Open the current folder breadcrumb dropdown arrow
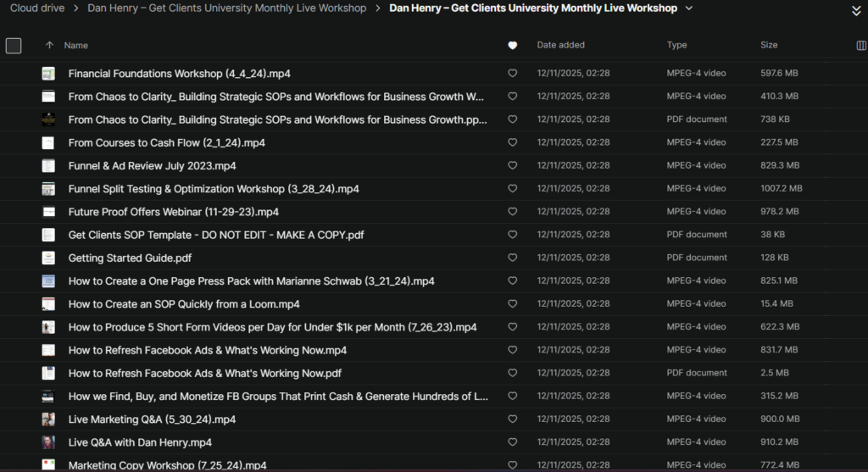Screen dimensions: 868x472 tap(688, 8)
